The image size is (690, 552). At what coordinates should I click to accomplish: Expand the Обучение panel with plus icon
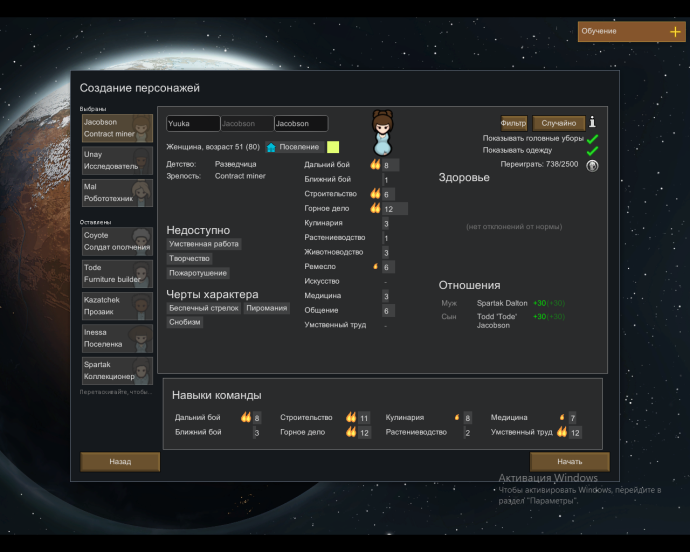click(x=675, y=32)
